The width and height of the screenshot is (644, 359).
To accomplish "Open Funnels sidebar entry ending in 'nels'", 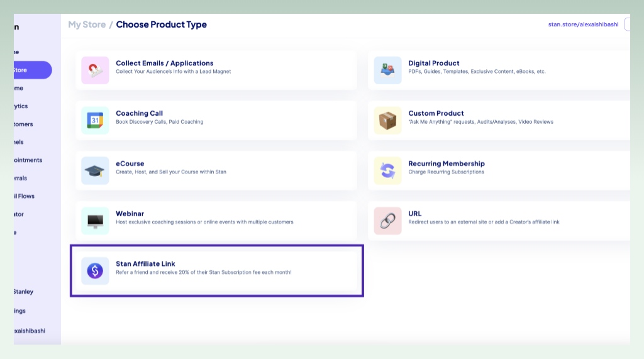I will pyautogui.click(x=19, y=142).
